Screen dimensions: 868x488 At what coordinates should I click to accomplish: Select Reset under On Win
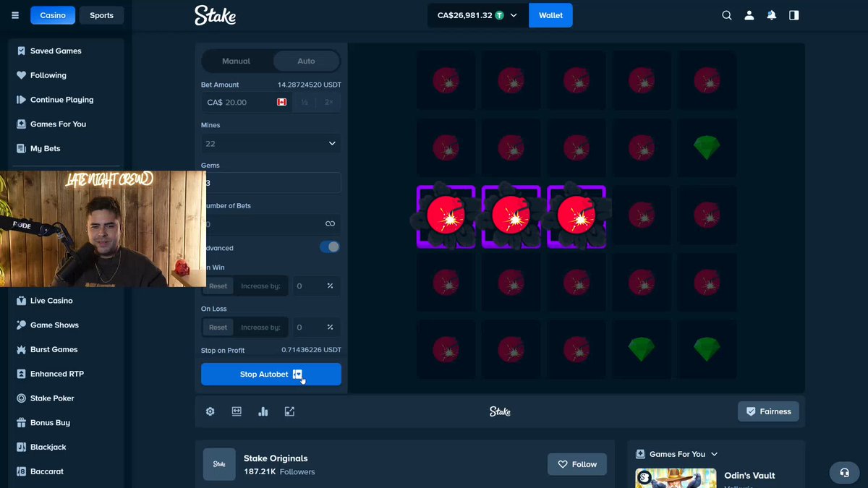tap(218, 286)
